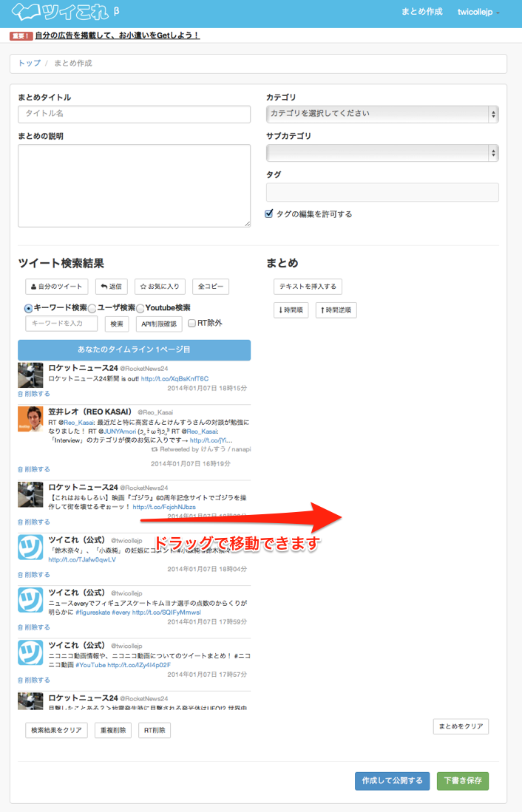This screenshot has height=812, width=522.
Task: Click 削除する under the 17時57分 tweet
Action: tap(34, 680)
